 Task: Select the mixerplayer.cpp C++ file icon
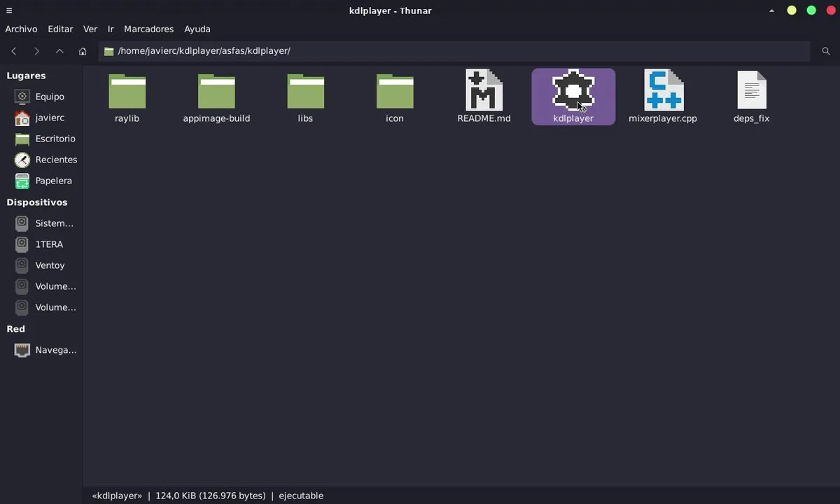point(663,90)
